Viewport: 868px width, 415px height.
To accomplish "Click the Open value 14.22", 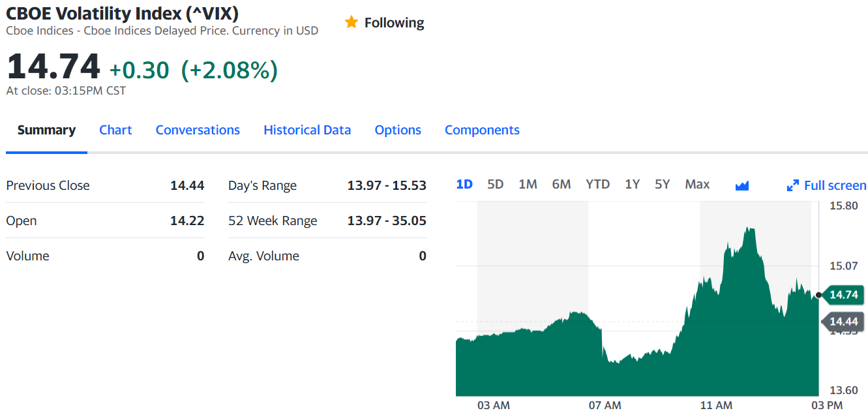I will click(187, 221).
